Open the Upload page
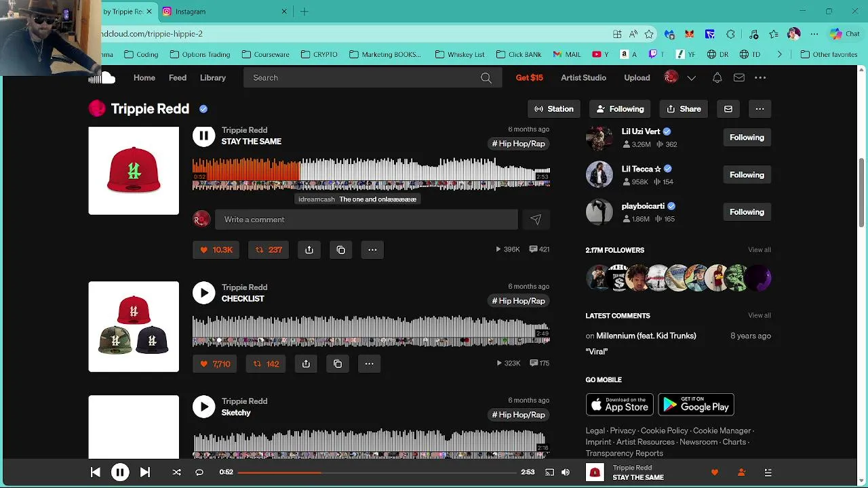The image size is (868, 488). pos(637,78)
